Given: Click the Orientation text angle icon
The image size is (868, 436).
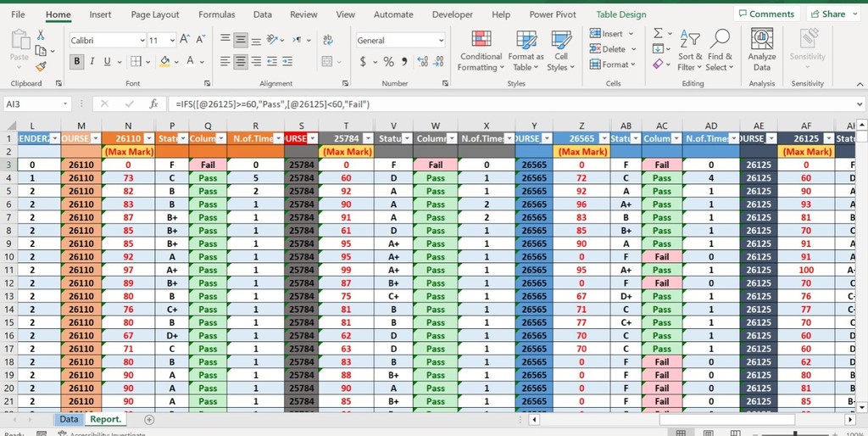Looking at the screenshot, I should 272,39.
